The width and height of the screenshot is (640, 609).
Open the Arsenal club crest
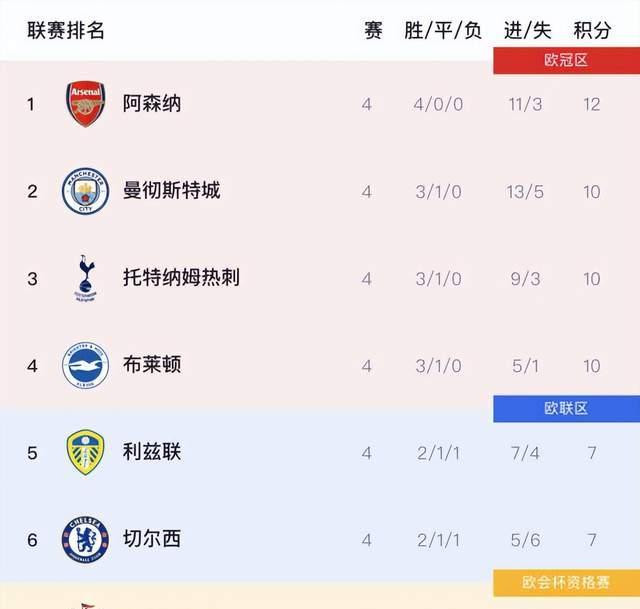coord(86,104)
